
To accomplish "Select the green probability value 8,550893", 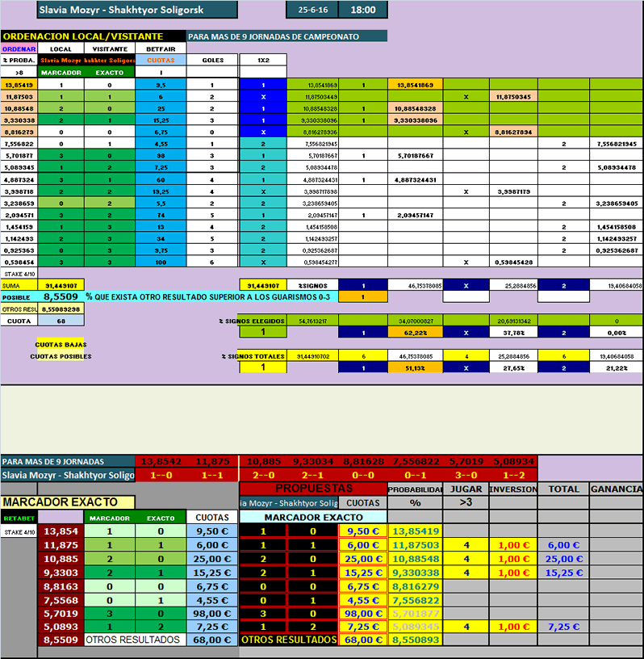I will (x=415, y=640).
